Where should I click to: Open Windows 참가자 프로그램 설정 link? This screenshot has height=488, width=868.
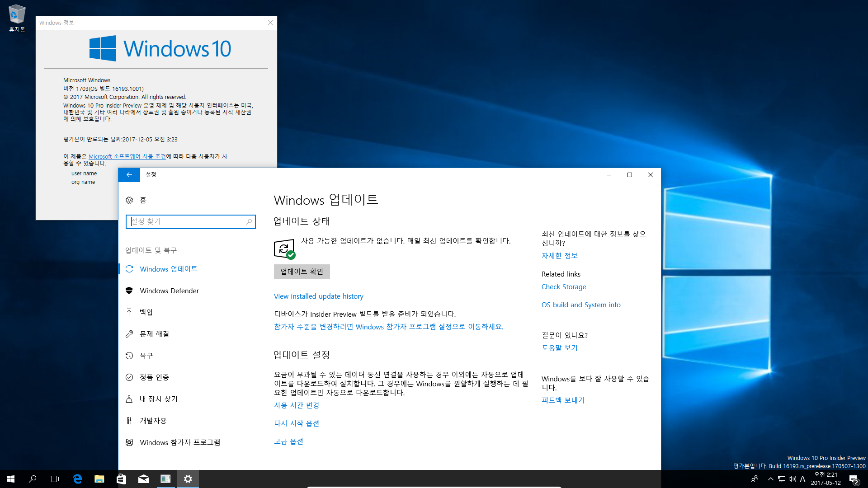[x=389, y=327]
